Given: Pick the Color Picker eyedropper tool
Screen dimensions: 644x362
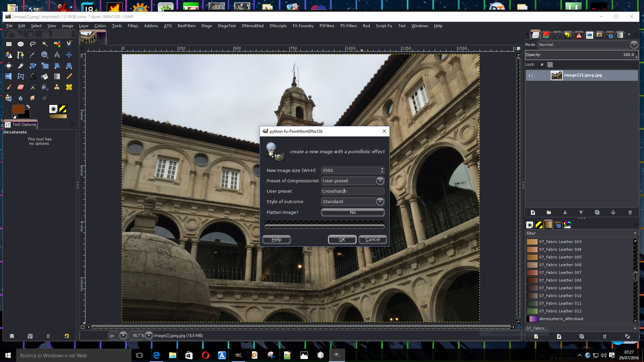Looking at the screenshot, I should (33, 55).
